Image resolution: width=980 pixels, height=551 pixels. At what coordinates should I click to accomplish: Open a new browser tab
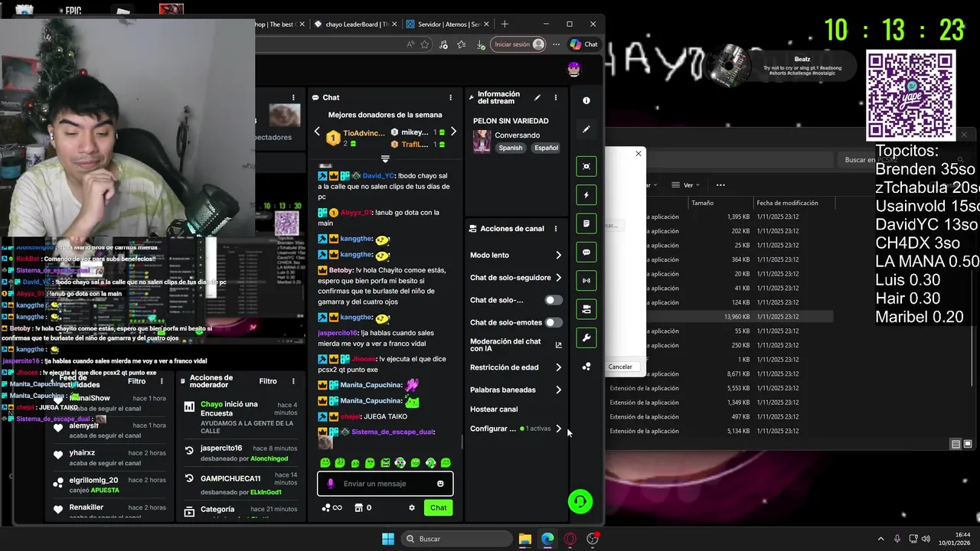click(504, 24)
